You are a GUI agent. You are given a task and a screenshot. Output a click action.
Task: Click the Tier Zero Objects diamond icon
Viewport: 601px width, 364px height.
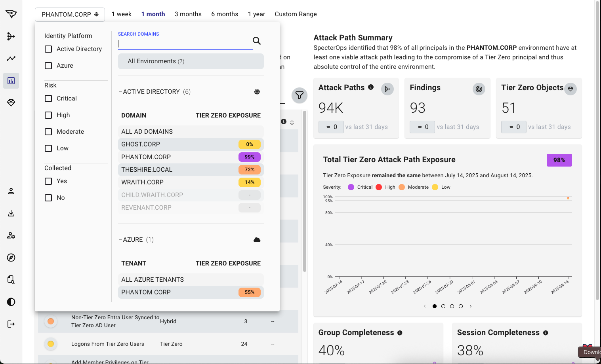click(570, 89)
